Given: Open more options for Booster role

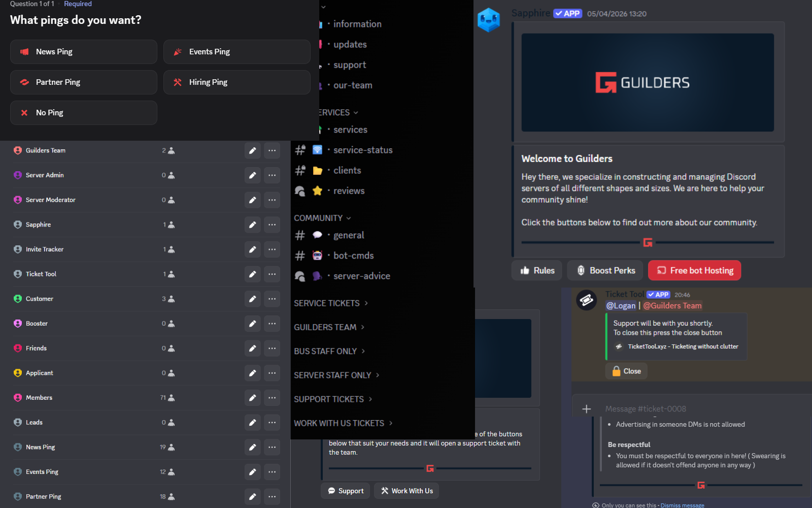Looking at the screenshot, I should (x=272, y=324).
